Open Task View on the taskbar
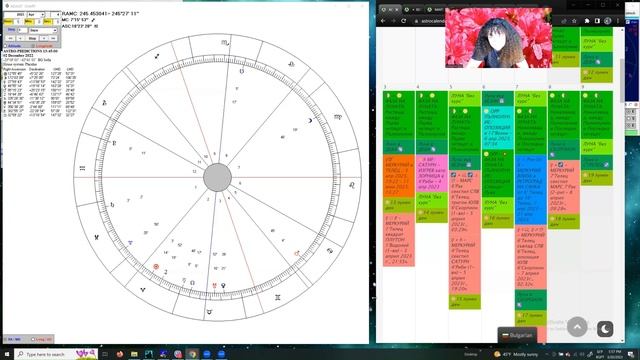Screen dimensions: 640x360 point(105,354)
